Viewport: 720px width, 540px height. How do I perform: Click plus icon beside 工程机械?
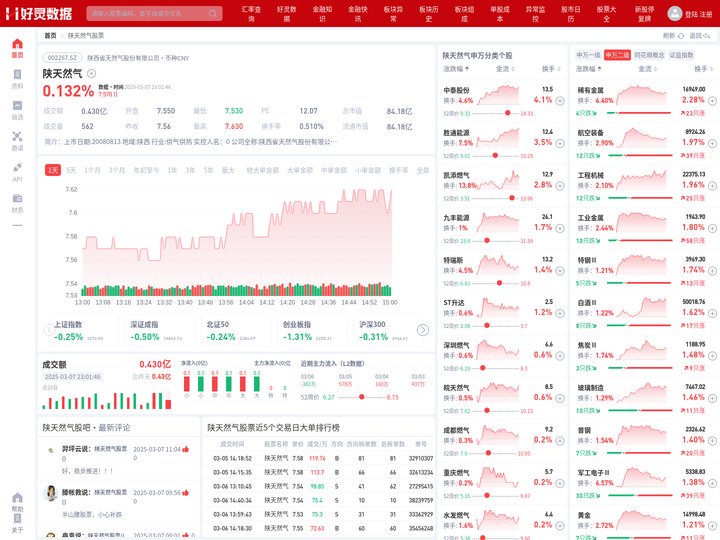(712, 186)
